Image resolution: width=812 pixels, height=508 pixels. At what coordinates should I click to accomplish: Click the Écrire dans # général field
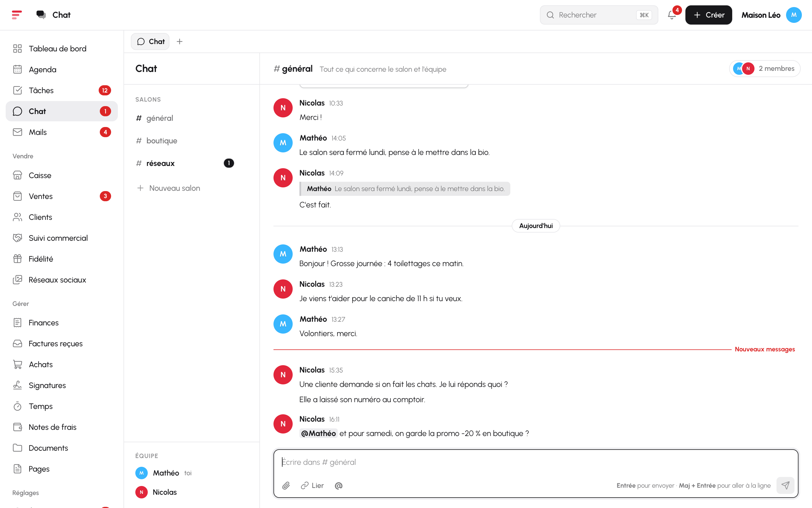point(535,462)
